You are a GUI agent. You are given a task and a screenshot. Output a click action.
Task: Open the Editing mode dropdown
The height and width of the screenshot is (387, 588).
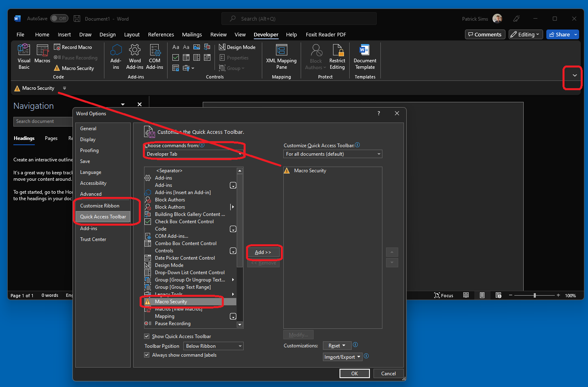[526, 34]
